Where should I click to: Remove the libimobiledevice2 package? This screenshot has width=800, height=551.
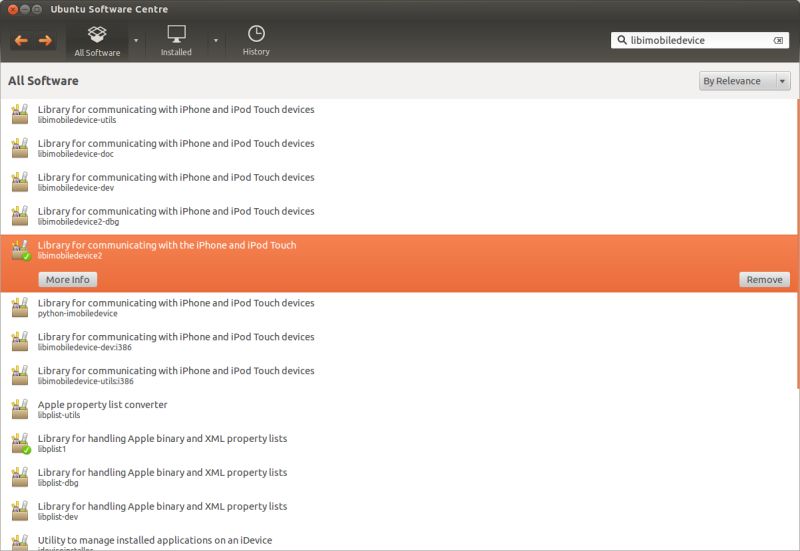click(x=764, y=280)
